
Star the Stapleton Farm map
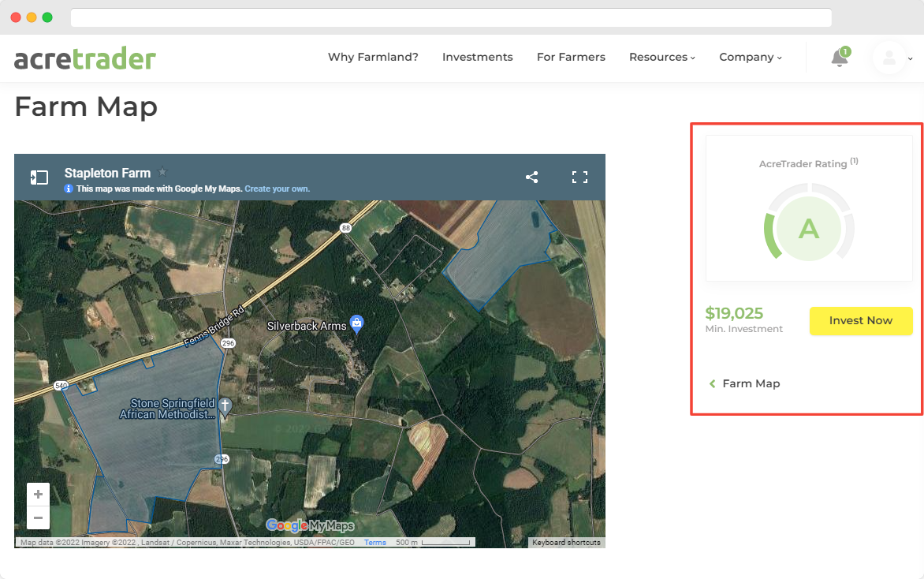click(x=162, y=171)
